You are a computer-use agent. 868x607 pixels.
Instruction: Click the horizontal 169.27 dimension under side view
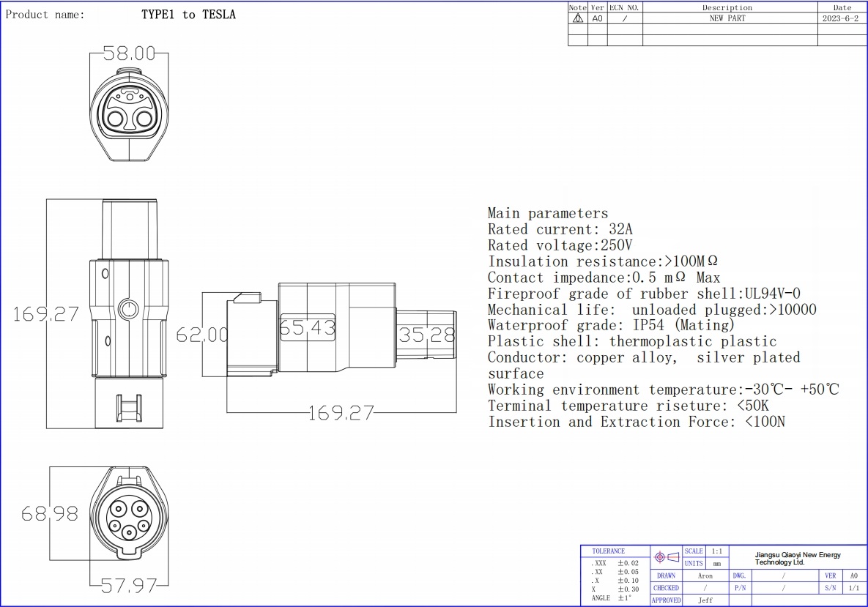[341, 413]
